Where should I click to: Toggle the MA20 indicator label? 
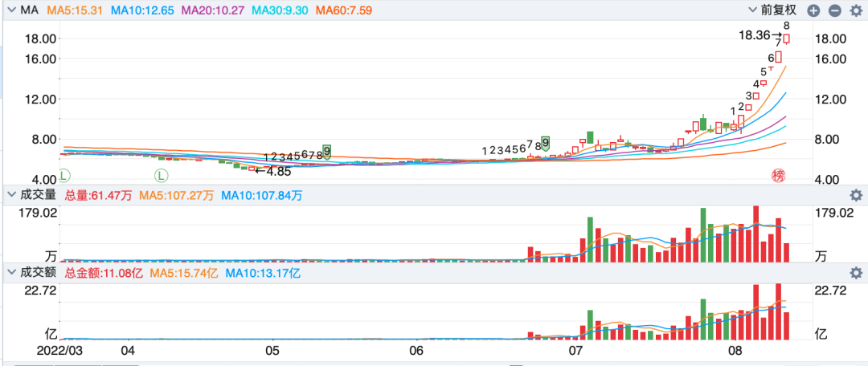click(213, 10)
